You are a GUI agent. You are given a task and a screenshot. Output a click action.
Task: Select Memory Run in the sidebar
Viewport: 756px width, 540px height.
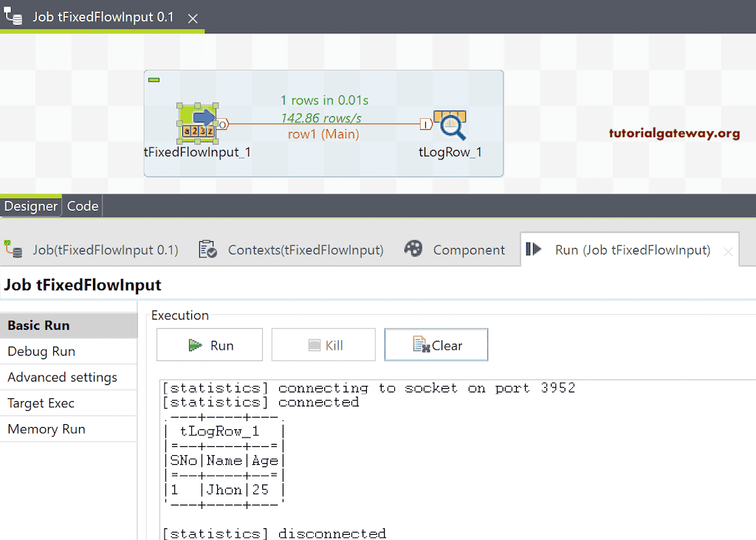46,429
